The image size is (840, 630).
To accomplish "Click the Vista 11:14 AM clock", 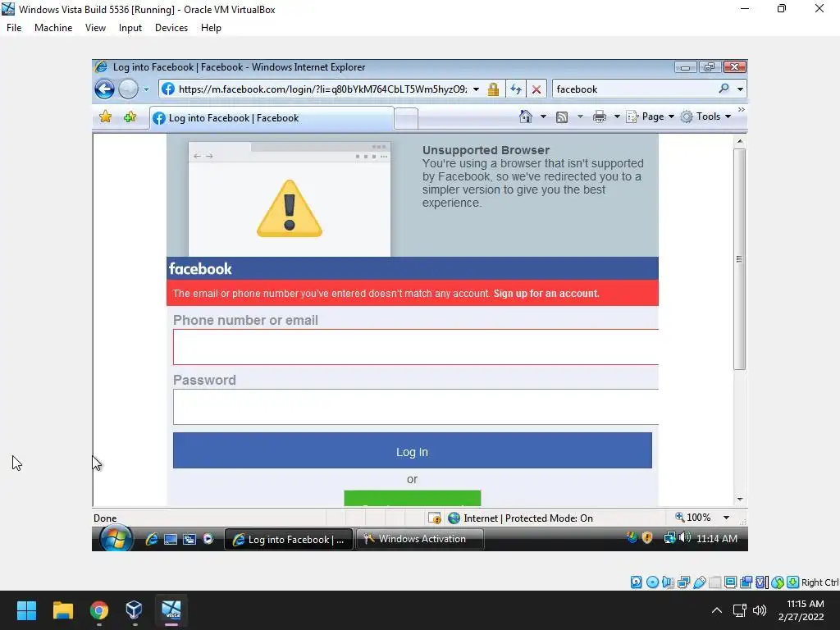I will coord(717,538).
